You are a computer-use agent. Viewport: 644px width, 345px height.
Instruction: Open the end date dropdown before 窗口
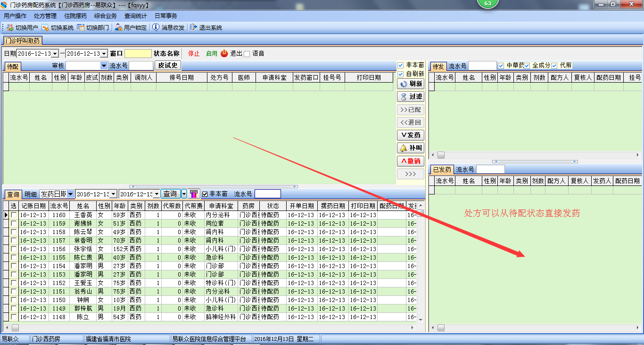coord(104,54)
